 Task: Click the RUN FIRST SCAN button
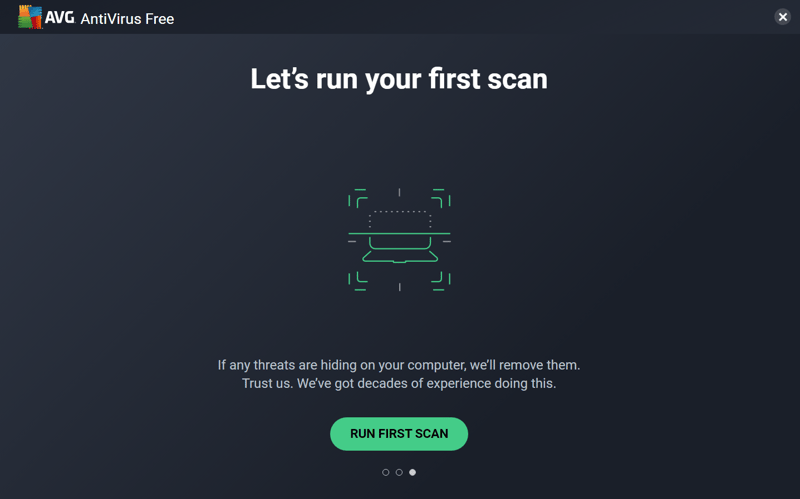(x=399, y=434)
